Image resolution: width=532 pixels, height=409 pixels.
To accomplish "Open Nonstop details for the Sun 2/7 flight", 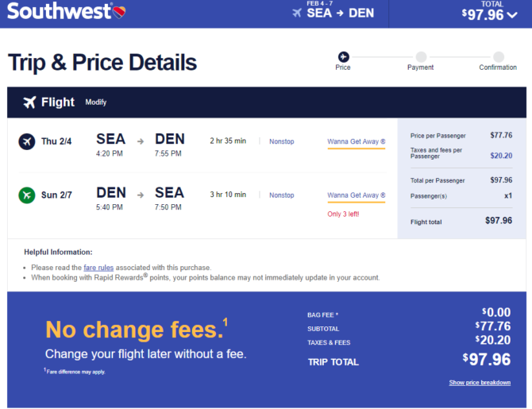I will tap(282, 195).
